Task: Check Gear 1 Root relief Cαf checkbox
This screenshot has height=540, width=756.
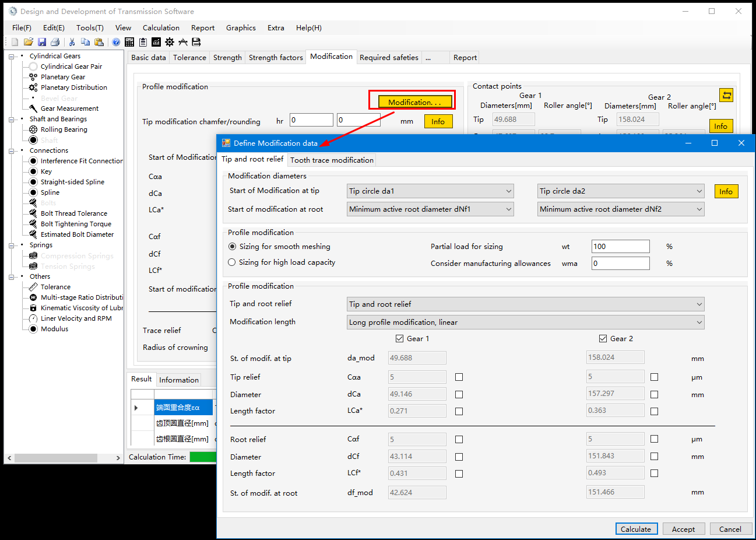Action: 459,439
